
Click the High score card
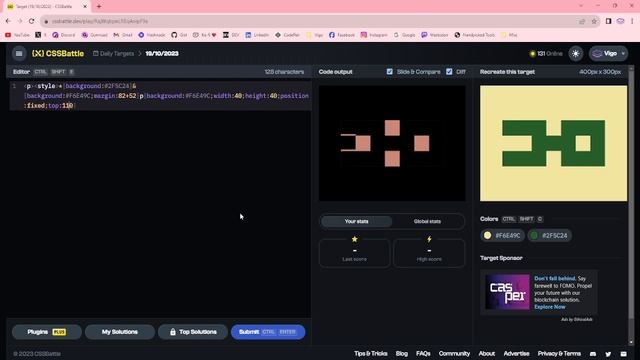click(x=429, y=253)
